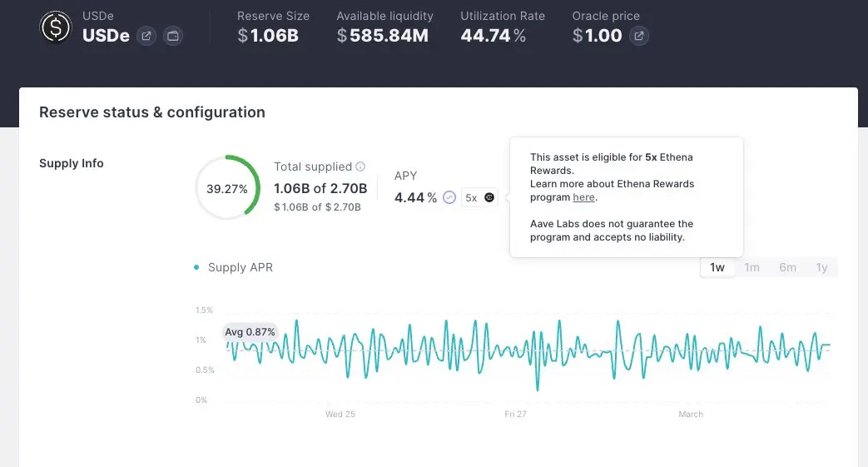The height and width of the screenshot is (467, 868).
Task: Click the Oracle price $1.00 value
Action: (598, 36)
